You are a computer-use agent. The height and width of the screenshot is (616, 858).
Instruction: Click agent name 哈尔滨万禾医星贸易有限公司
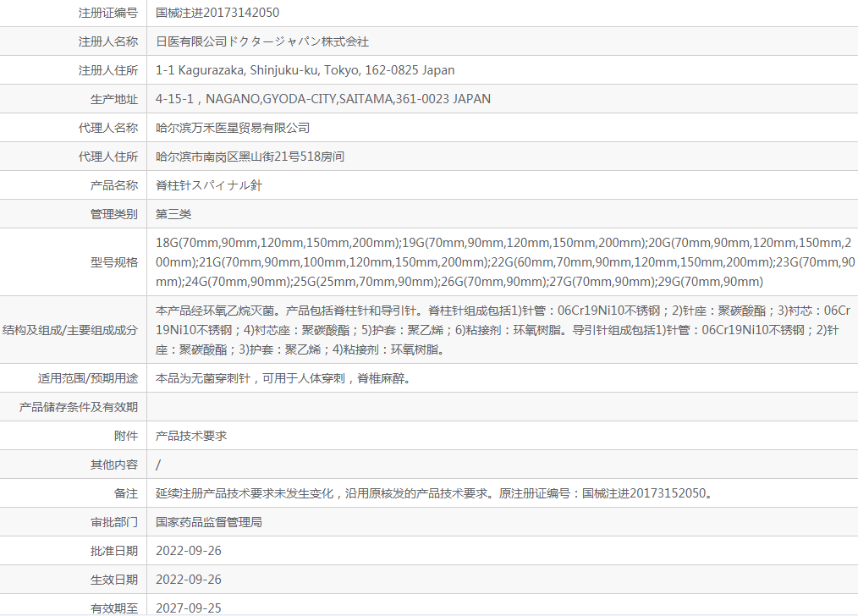[233, 128]
